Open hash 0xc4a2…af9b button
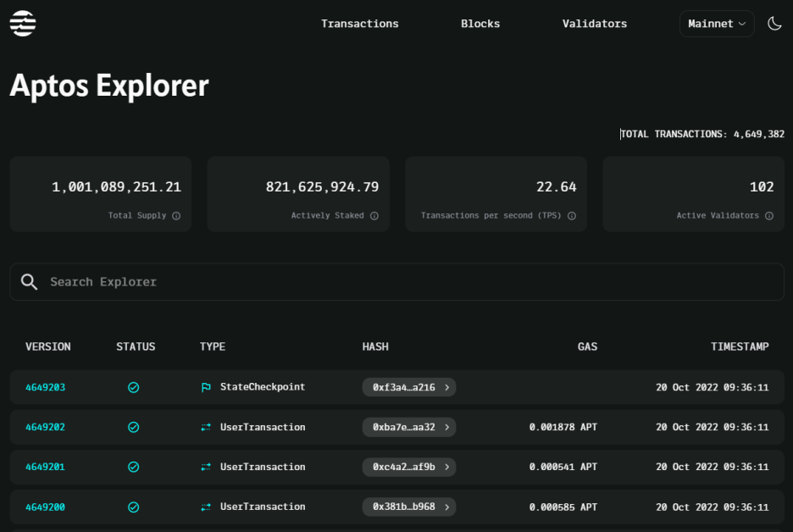 (408, 467)
